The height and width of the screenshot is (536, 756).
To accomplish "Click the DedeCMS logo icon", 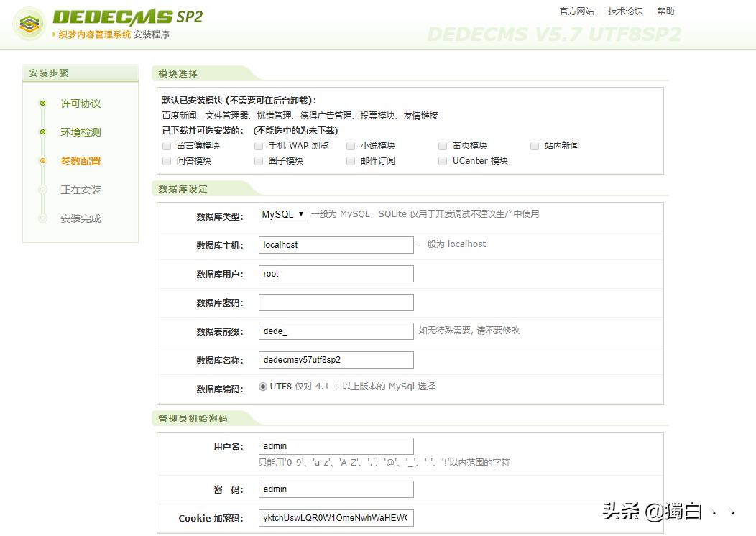I will tap(28, 23).
